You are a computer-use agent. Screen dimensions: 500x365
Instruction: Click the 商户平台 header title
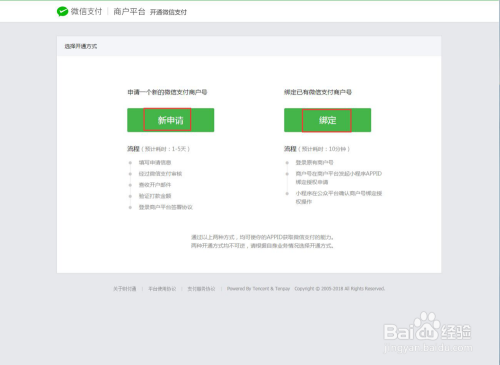click(129, 12)
